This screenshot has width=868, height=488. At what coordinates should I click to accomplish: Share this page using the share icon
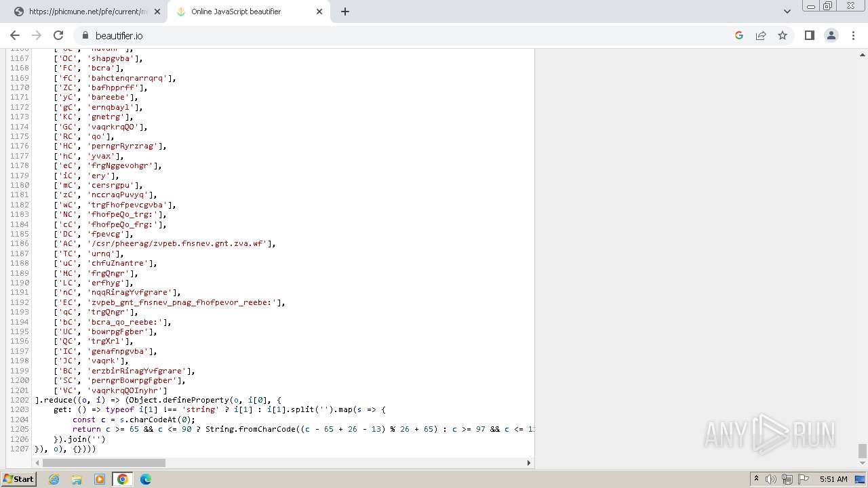pos(761,35)
